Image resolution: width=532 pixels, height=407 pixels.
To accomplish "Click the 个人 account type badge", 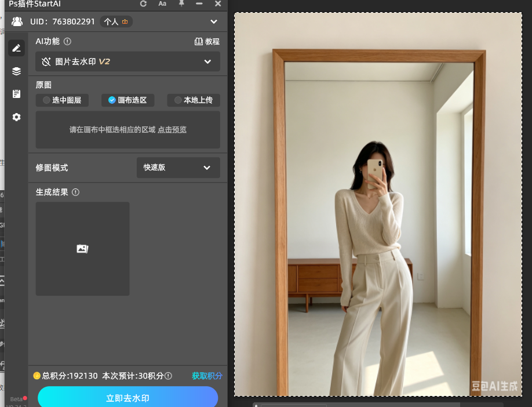I will click(116, 21).
